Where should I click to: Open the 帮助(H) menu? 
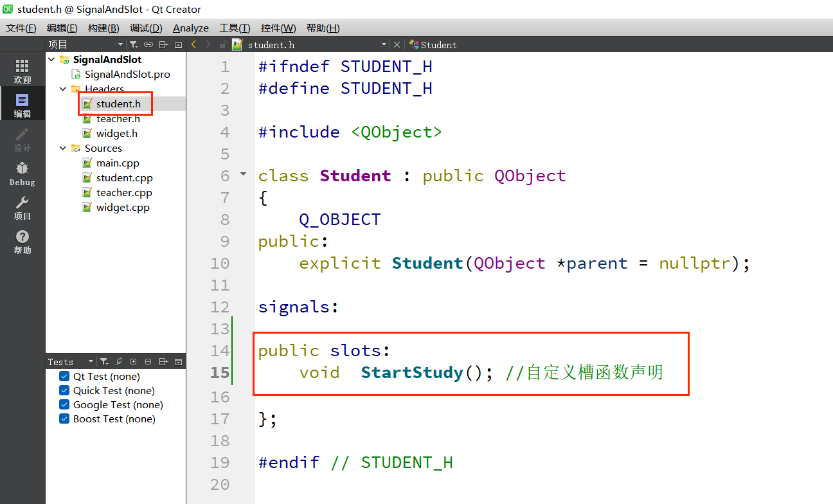point(323,28)
